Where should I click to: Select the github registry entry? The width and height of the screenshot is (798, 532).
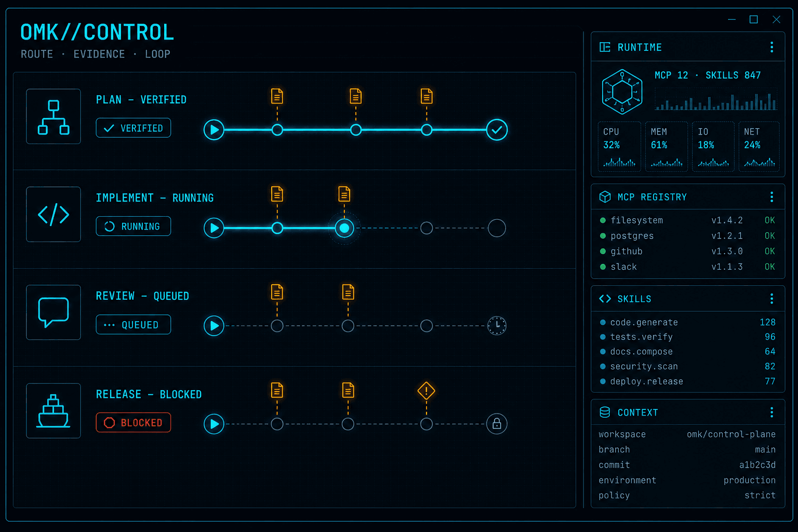click(x=688, y=251)
